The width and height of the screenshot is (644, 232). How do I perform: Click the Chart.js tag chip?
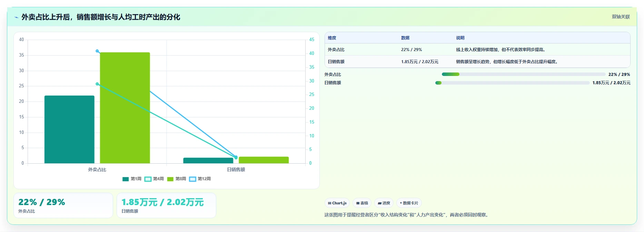click(x=337, y=203)
